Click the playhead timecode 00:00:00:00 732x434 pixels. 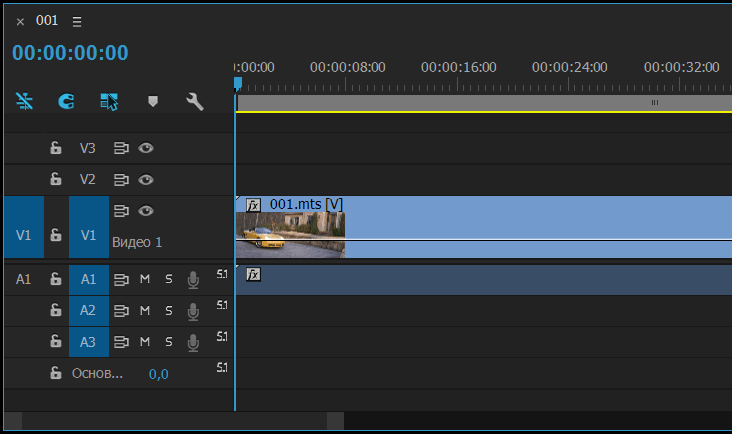[x=70, y=53]
